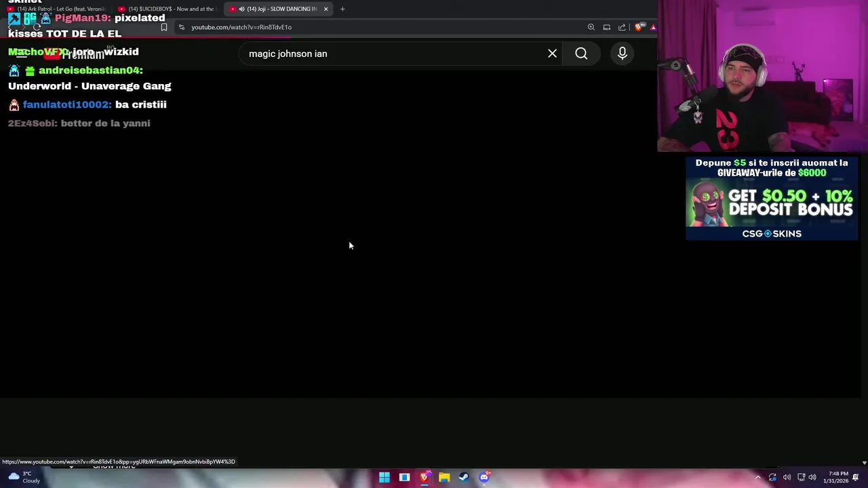Open the notifications bell in tray
868x488 pixels.
tap(856, 477)
